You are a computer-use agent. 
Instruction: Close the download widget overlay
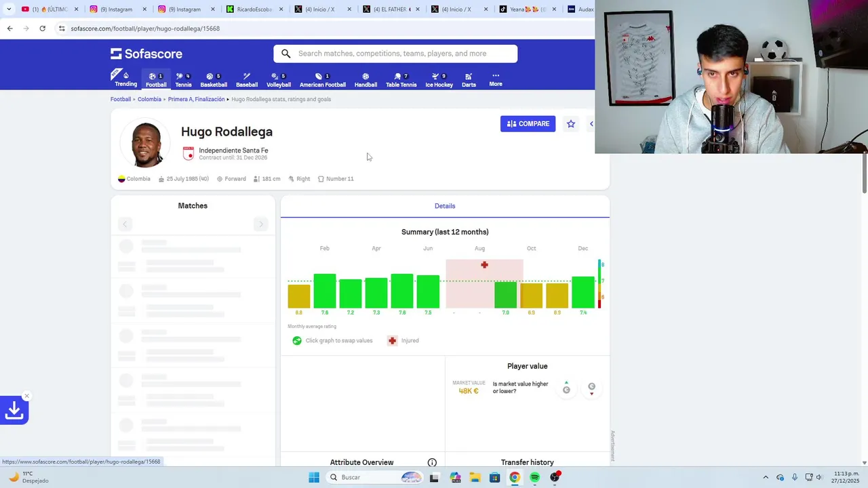tap(26, 396)
